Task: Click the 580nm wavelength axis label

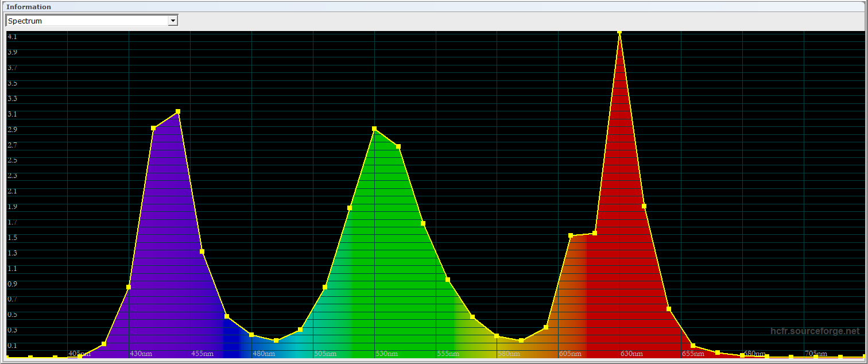Action: tap(509, 354)
